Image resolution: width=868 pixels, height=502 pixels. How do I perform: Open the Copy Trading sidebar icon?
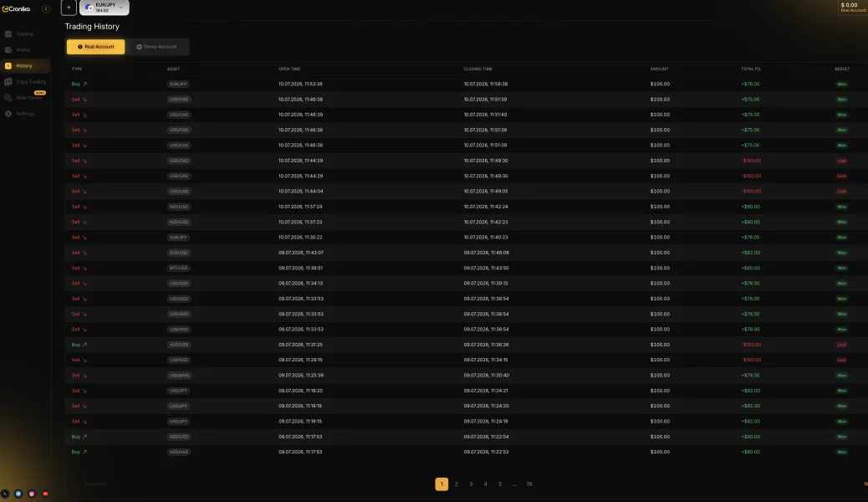(x=8, y=81)
